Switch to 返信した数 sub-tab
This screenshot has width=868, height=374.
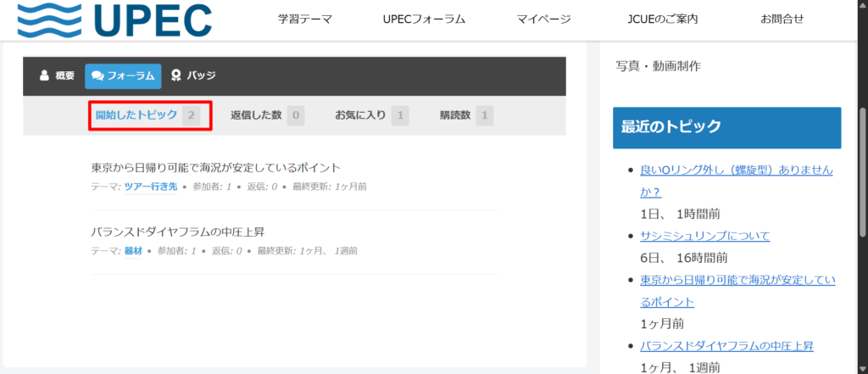tap(258, 115)
